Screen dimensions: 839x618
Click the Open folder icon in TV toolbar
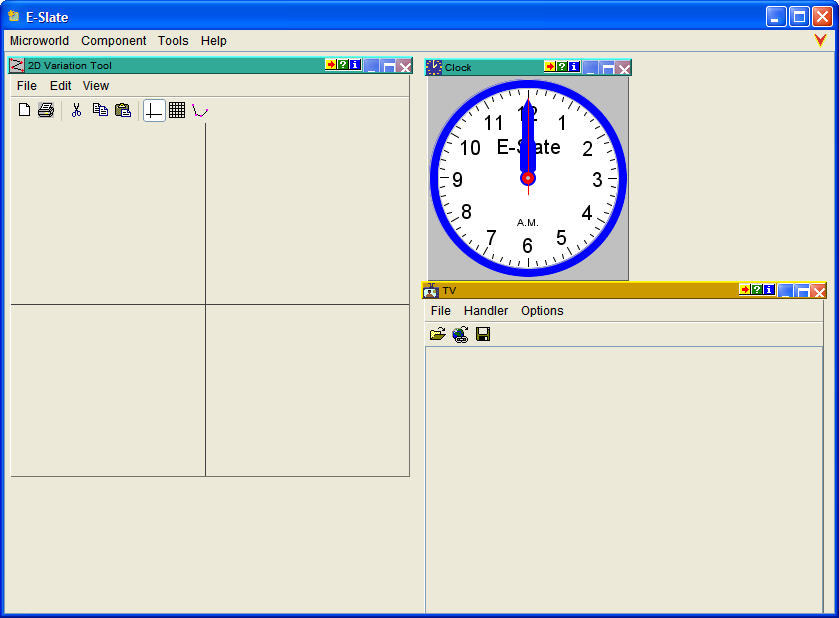pos(437,334)
